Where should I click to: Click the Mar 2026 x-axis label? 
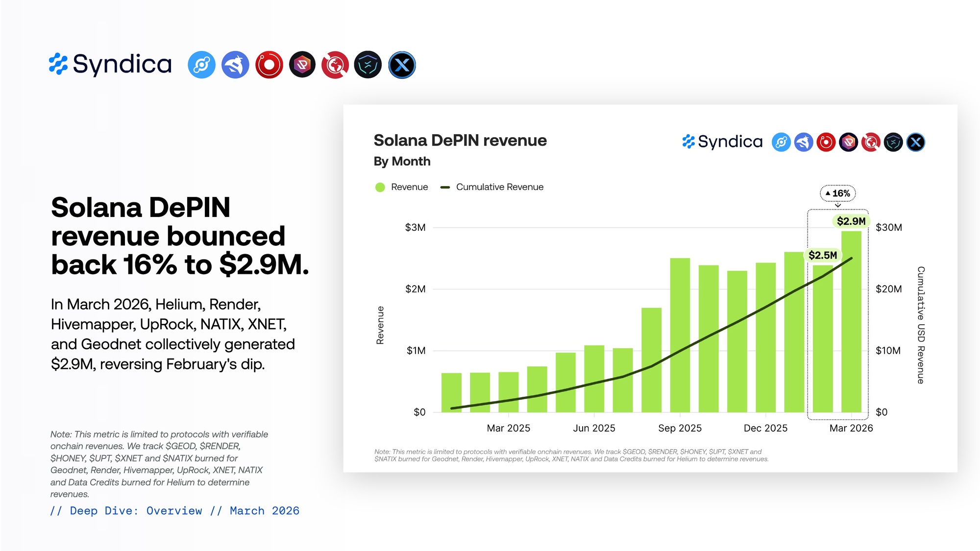click(851, 428)
